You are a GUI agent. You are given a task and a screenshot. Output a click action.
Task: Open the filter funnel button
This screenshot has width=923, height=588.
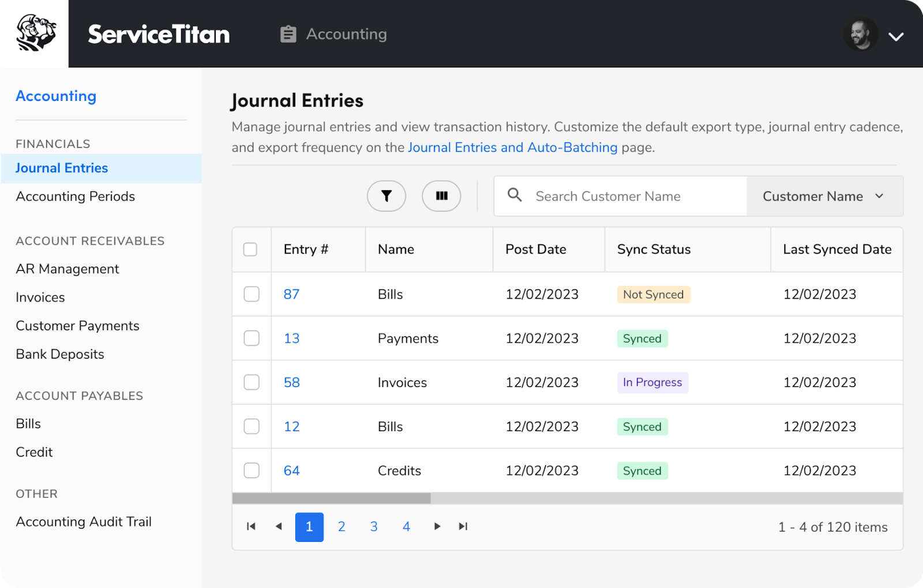pos(387,196)
